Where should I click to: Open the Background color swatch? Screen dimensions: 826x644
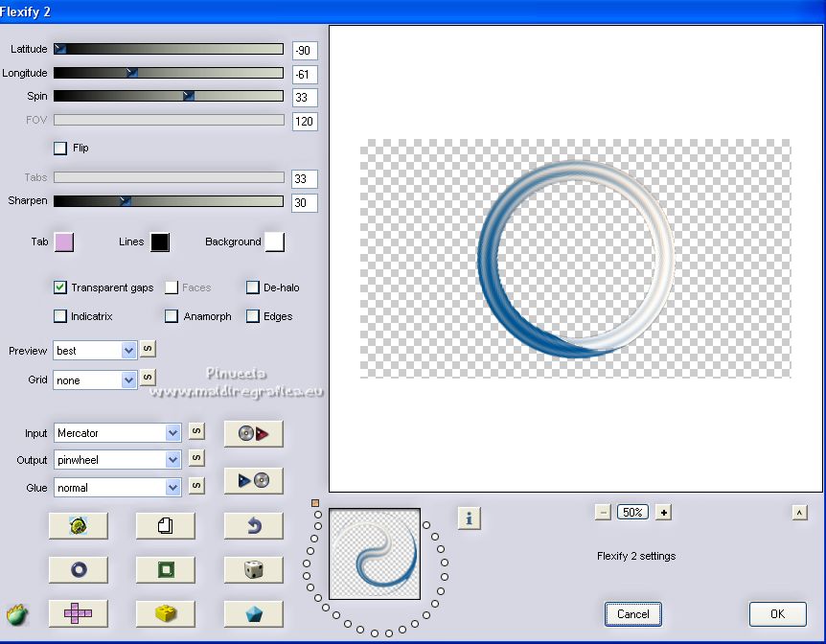click(274, 242)
